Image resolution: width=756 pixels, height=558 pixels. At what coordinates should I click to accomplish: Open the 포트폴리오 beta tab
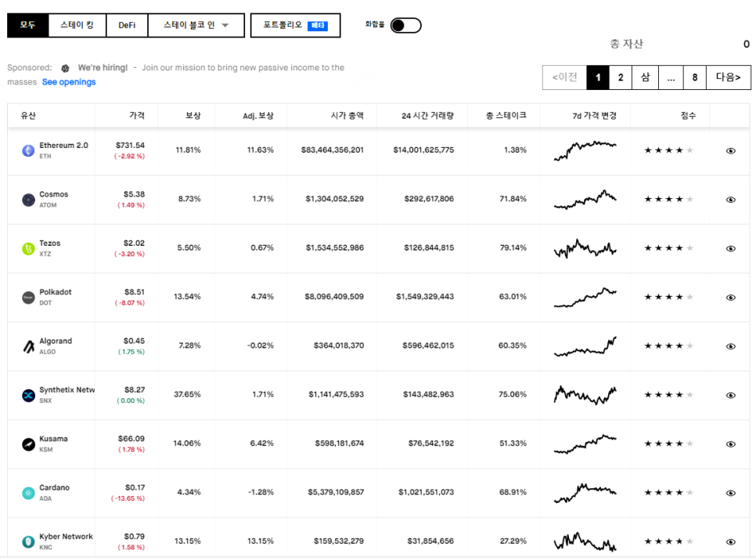point(295,25)
